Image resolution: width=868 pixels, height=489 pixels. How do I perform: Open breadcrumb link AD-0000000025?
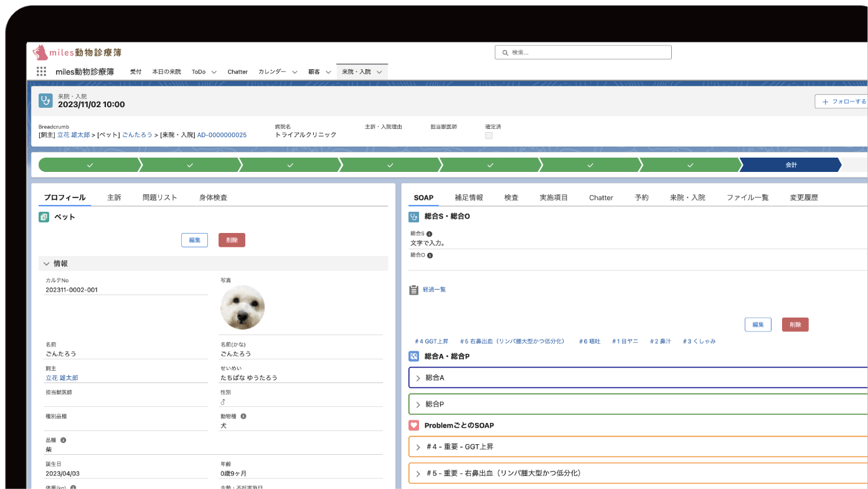222,135
